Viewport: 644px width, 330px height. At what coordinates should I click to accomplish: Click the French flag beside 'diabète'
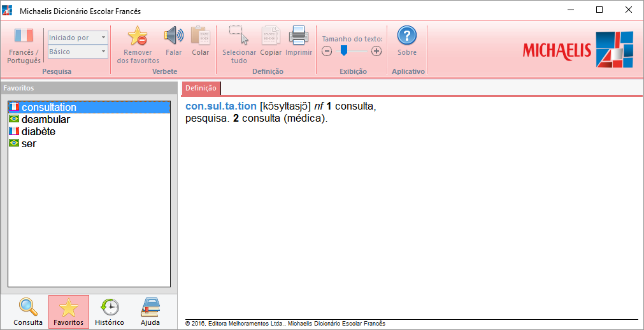coord(14,131)
